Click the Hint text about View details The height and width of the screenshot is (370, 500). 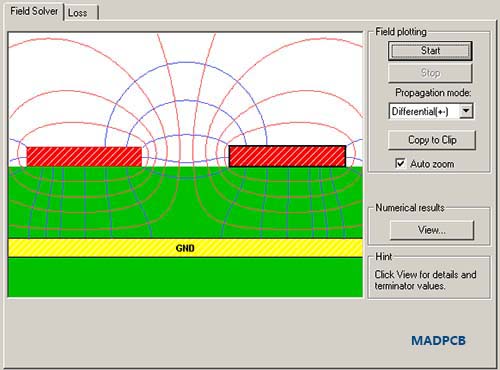(x=425, y=280)
